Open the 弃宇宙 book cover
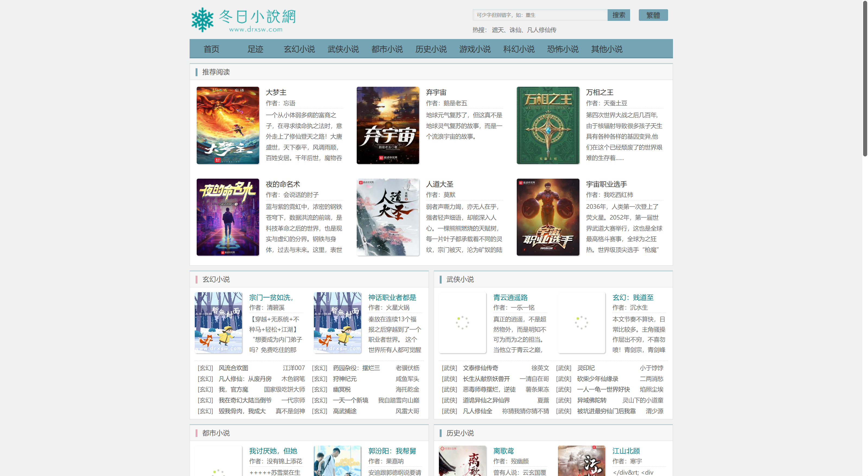Image resolution: width=868 pixels, height=476 pixels. pos(388,125)
